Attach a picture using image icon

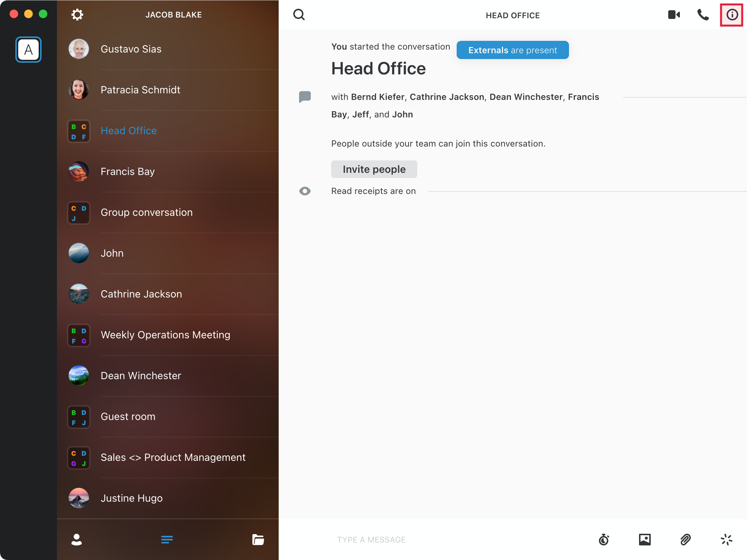[645, 540]
